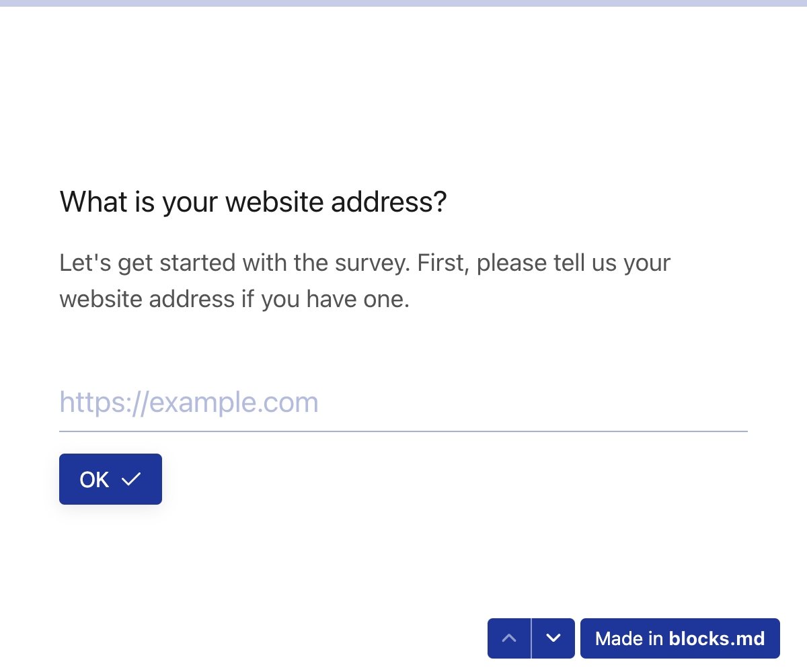
Task: Focus the website address input field
Action: tap(403, 403)
